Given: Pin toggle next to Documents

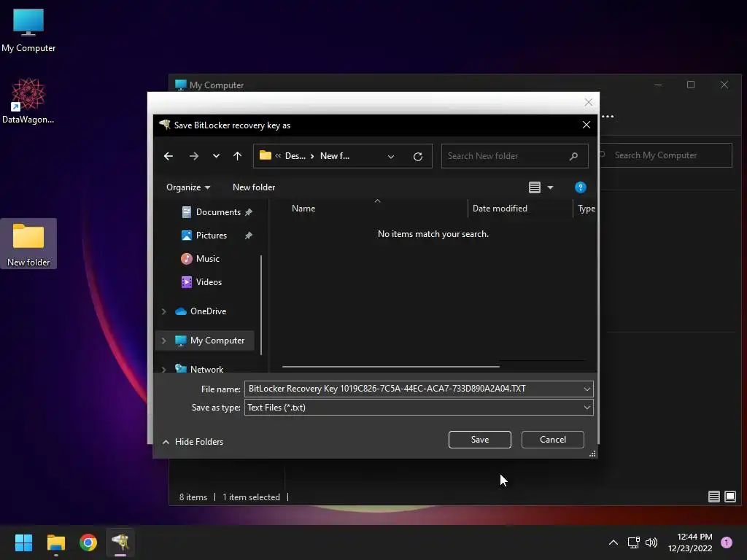Looking at the screenshot, I should coord(249,212).
